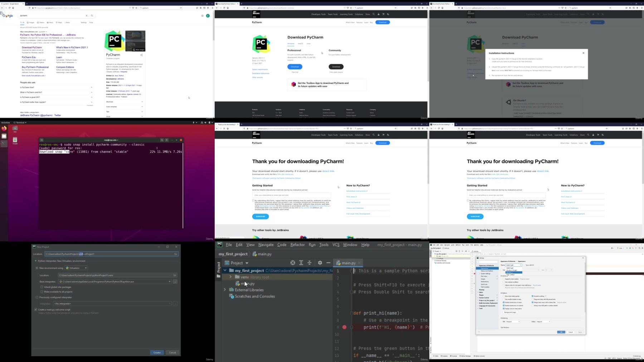Open Firefox from the Ubuntu dock
Image resolution: width=644 pixels, height=362 pixels.
[4, 128]
